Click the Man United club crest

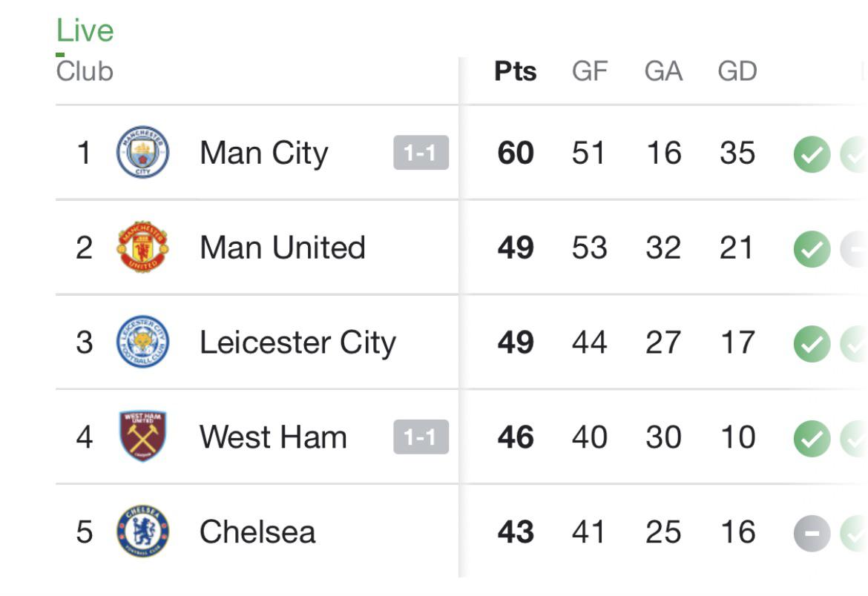141,248
